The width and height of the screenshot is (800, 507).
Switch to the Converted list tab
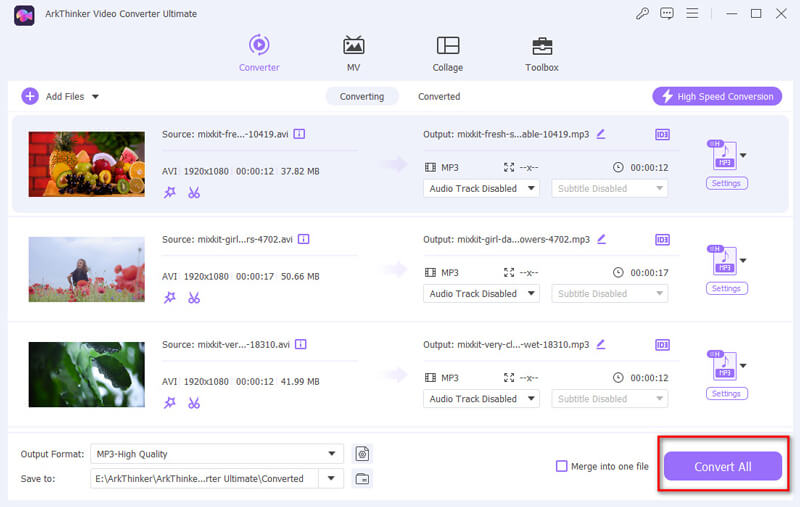tap(439, 96)
